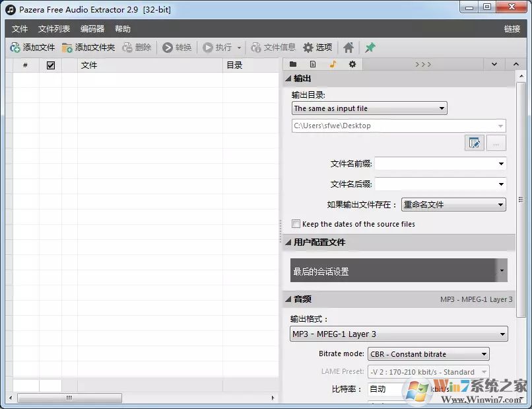Select the music note panel tab icon
This screenshot has height=409, width=532.
coord(332,64)
